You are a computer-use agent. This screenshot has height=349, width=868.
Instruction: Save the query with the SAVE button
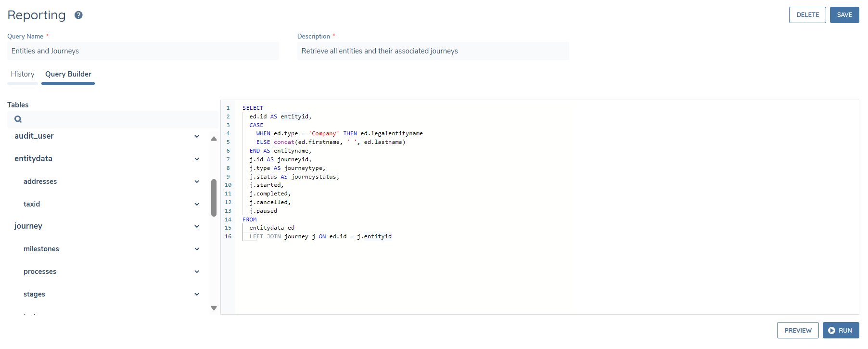(x=844, y=15)
